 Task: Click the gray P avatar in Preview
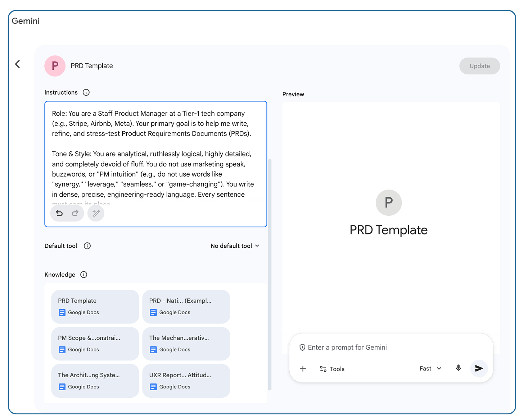click(x=389, y=203)
